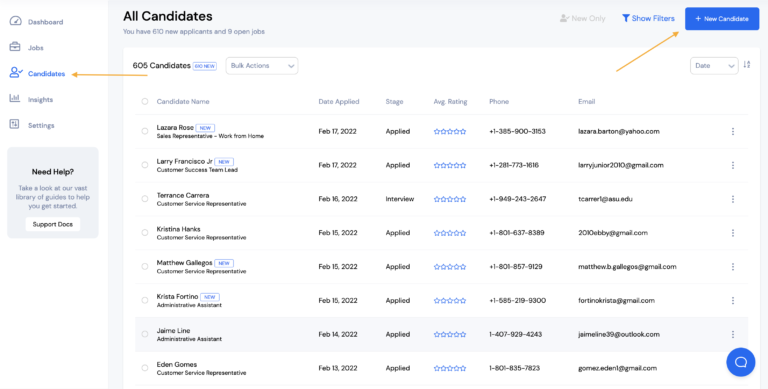The image size is (768, 389).
Task: Select all candidates with header checkbox
Action: [x=144, y=101]
